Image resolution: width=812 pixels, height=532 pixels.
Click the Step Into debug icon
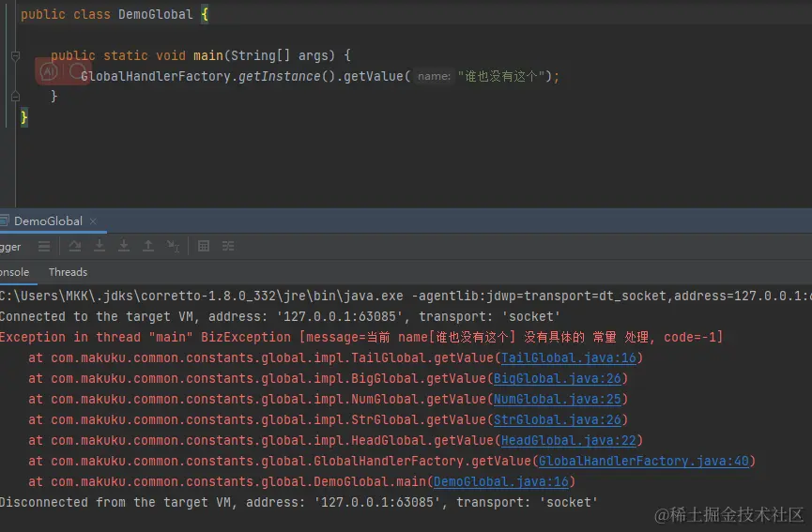pyautogui.click(x=100, y=246)
